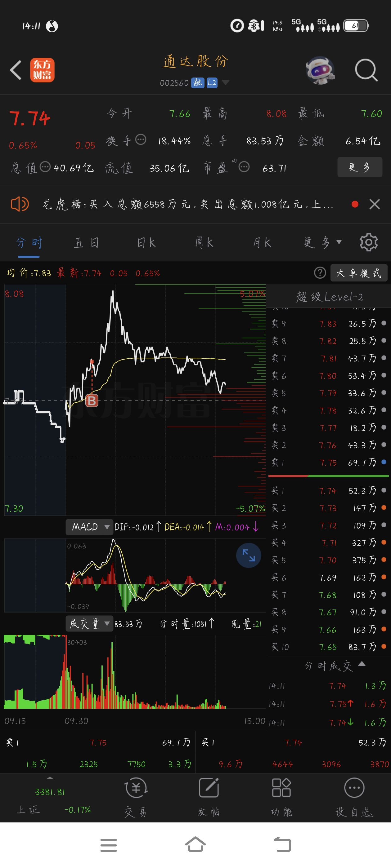Select 买1 order book row 7.74
391x868 pixels.
[329, 491]
